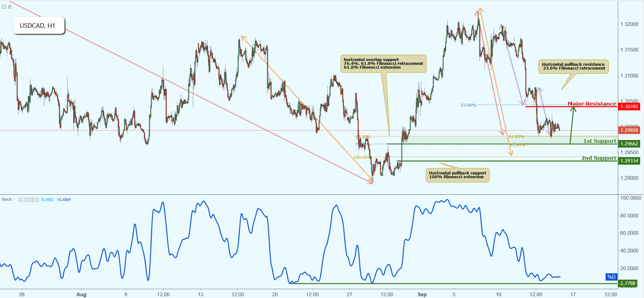Screen dimensions: 644x298
Task: Select the 1st Support text label
Action: [x=600, y=141]
